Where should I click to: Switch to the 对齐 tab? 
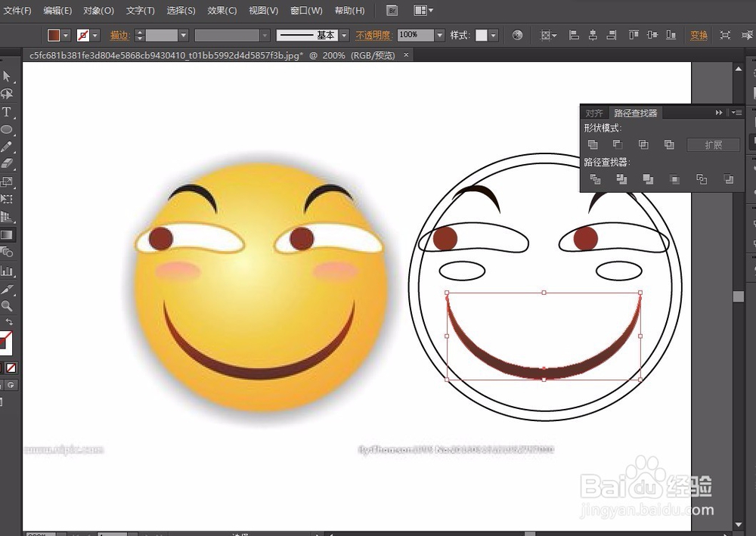pos(594,113)
